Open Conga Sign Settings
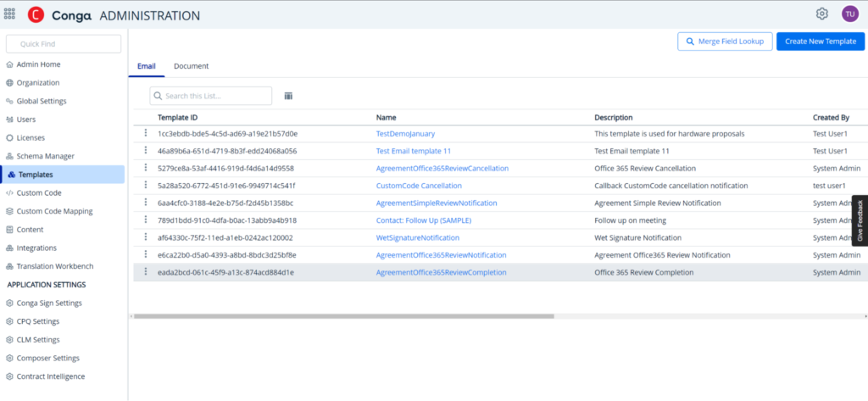 click(49, 303)
